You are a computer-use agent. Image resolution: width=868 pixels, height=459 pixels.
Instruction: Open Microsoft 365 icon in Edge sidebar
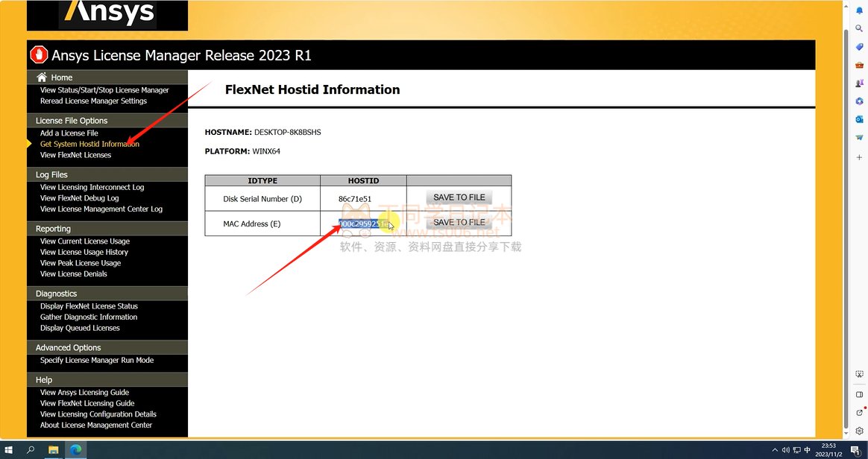[x=859, y=101]
